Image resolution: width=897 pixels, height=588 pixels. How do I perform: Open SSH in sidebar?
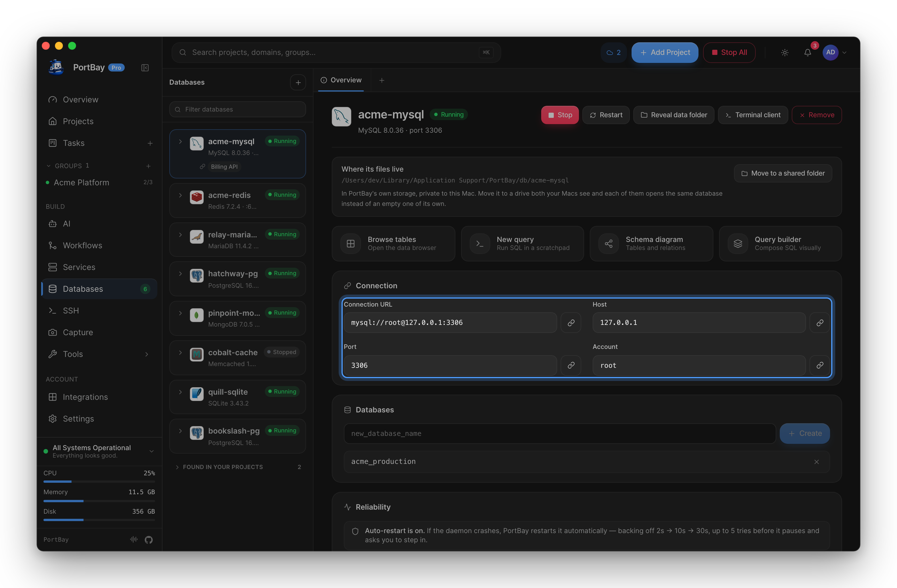click(99, 311)
